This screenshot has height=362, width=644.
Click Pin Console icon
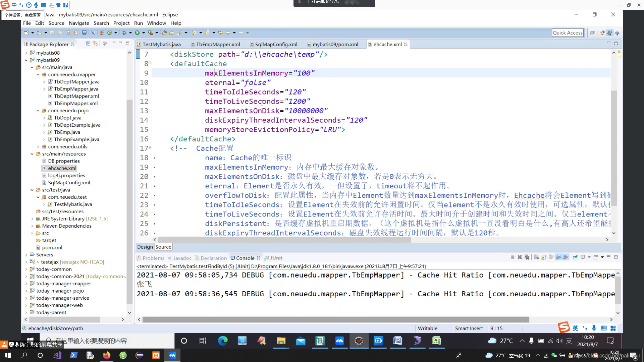pos(575,257)
